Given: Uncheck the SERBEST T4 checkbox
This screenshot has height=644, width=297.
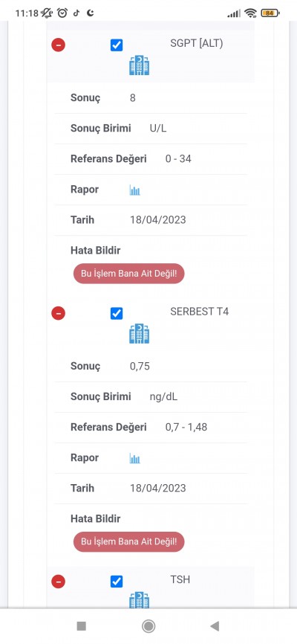Looking at the screenshot, I should 117,314.
